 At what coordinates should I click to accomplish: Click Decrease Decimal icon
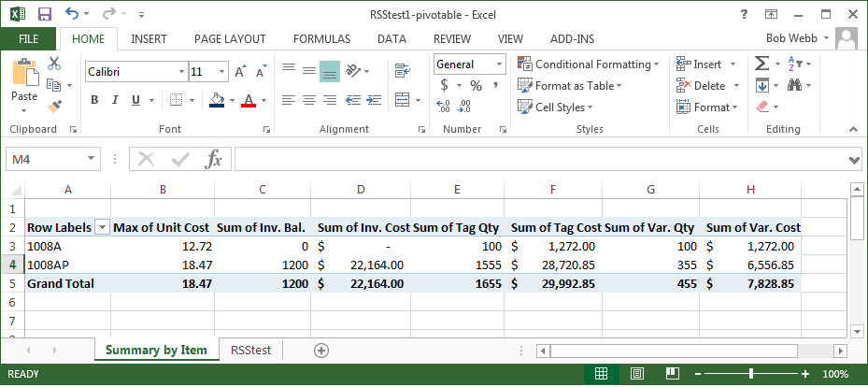464,106
